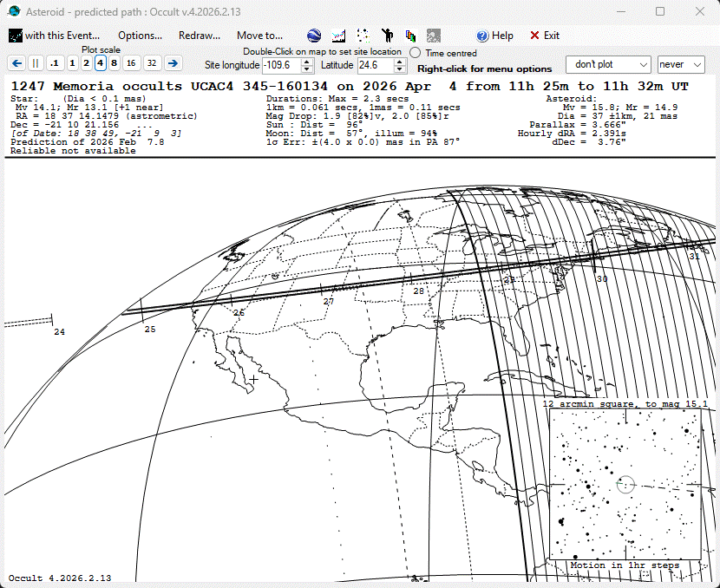Screen dimensions: 720x588
Task: Click the overlapping colored pages icon
Action: pyautogui.click(x=410, y=36)
